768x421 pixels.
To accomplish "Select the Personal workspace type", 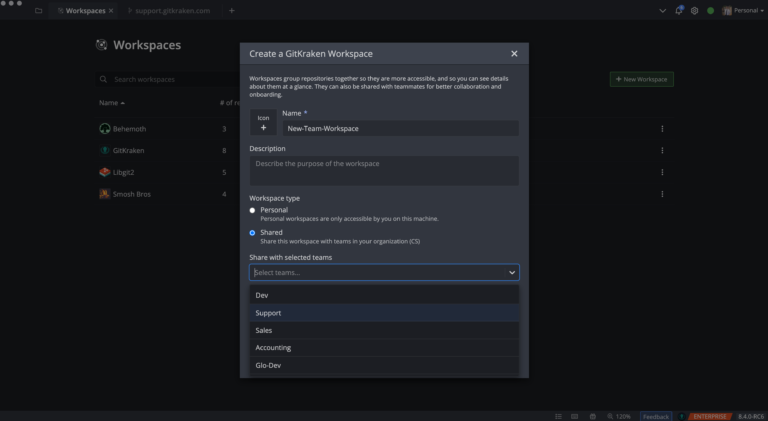I will point(253,210).
